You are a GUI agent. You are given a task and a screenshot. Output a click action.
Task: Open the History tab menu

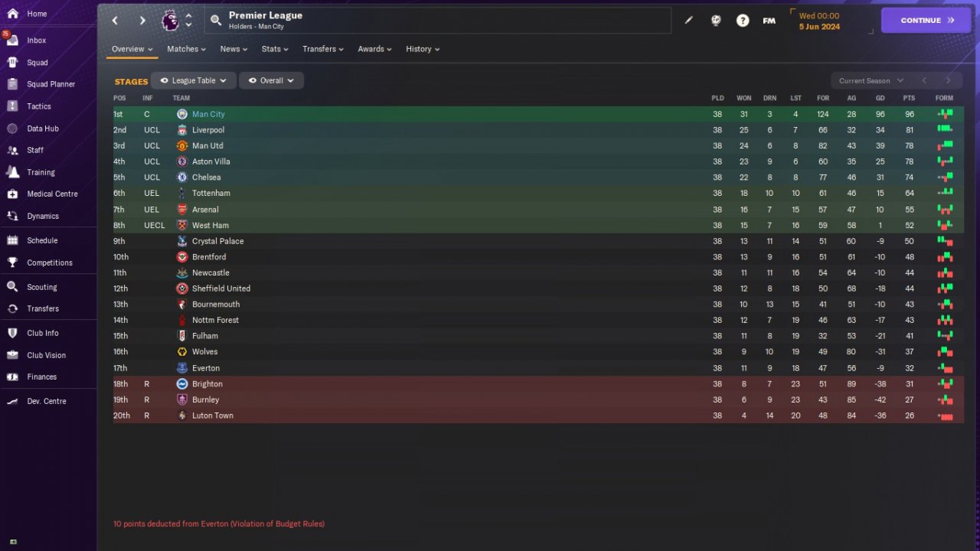pyautogui.click(x=423, y=49)
